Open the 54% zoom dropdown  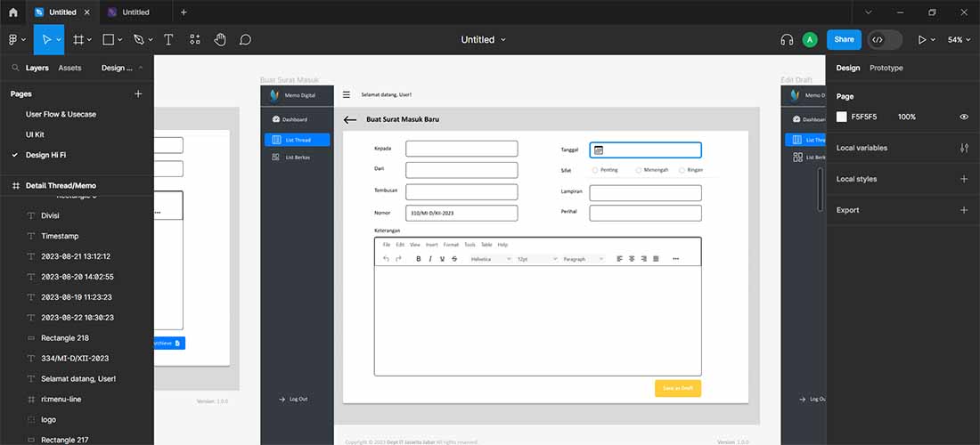click(x=959, y=39)
